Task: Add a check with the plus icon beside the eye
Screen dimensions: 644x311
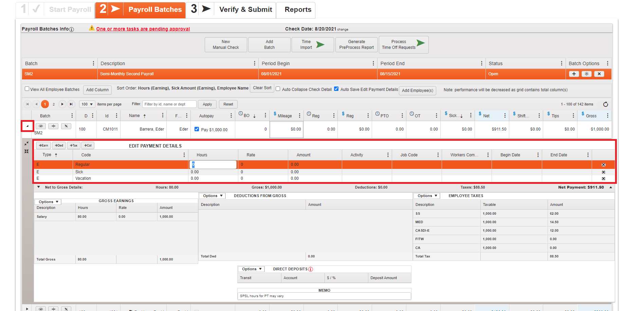Action: [53, 126]
